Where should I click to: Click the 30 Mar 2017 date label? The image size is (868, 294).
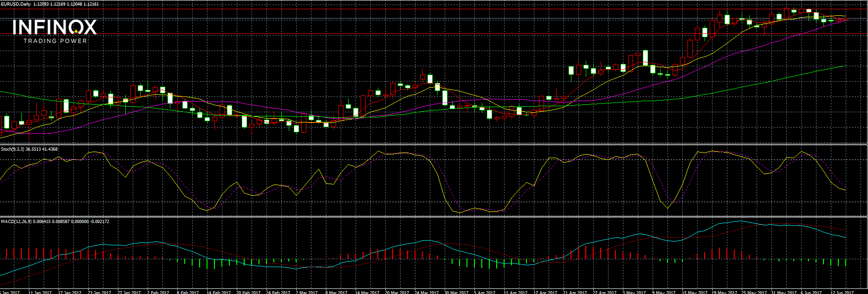pyautogui.click(x=456, y=292)
